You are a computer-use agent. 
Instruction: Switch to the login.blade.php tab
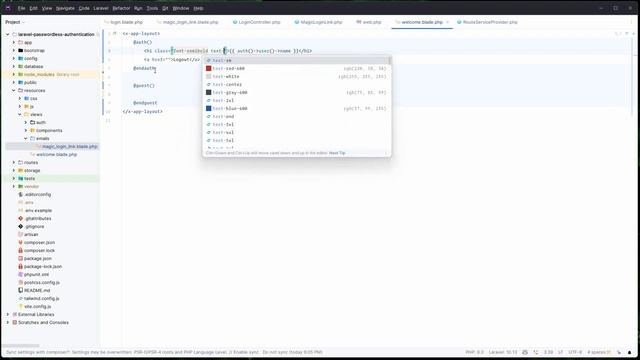(x=124, y=22)
